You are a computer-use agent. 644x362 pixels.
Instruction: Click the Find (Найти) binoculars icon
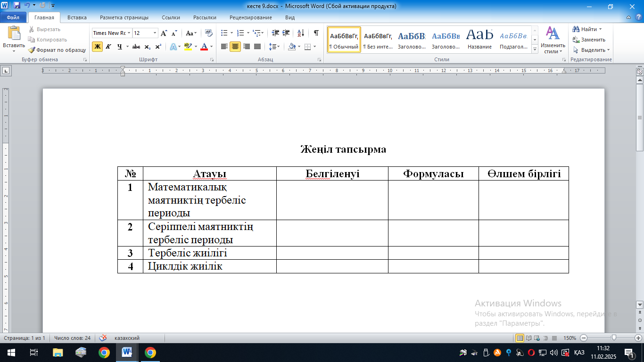coord(576,29)
